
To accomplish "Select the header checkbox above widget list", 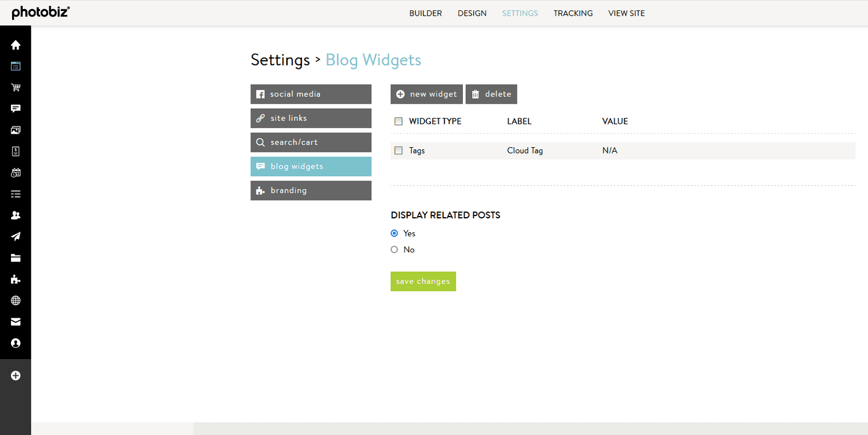I will coord(398,121).
